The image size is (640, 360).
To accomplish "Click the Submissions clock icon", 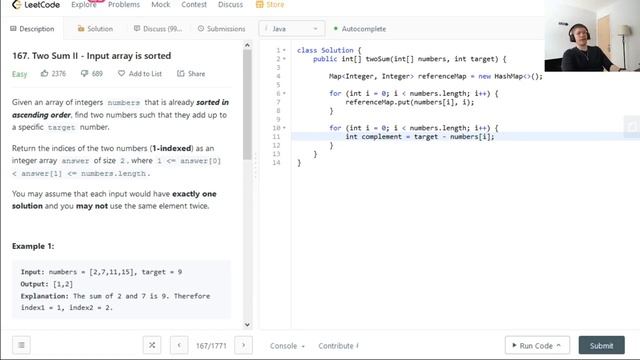I will point(201,29).
